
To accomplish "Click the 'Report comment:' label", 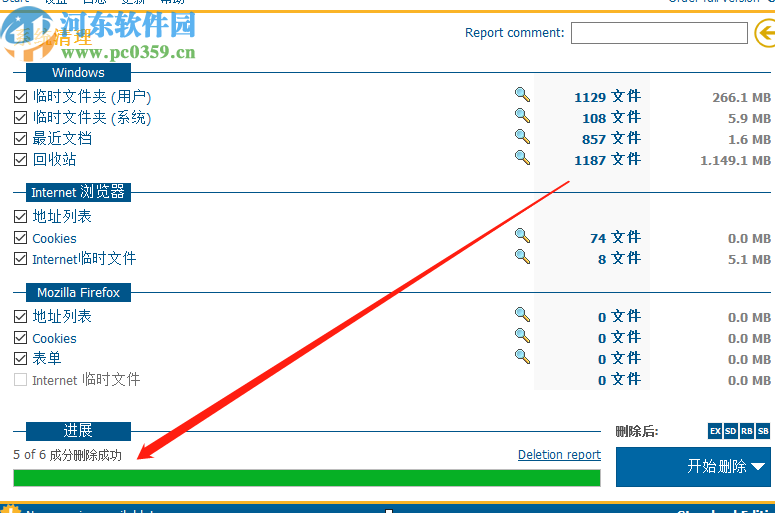I will [x=515, y=33].
